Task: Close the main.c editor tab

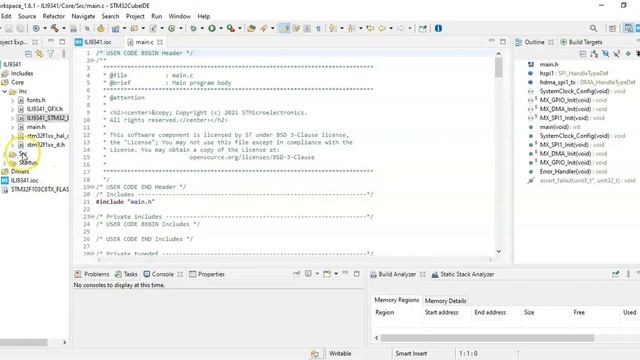Action: click(160, 42)
